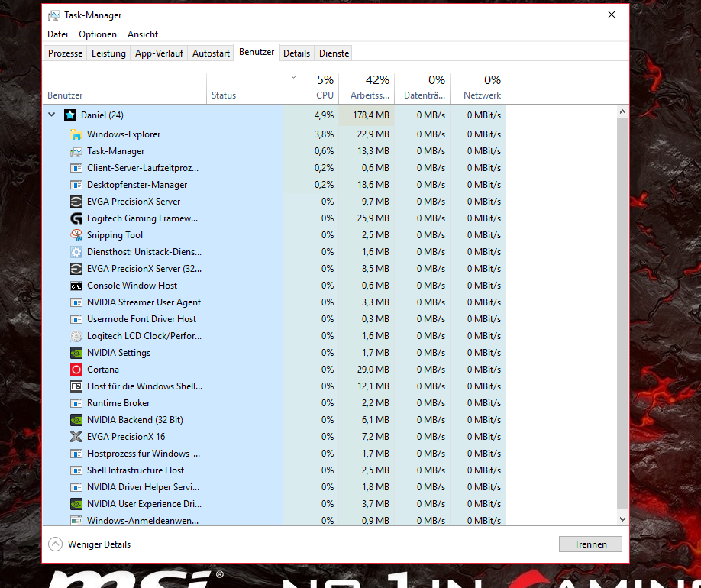Click the Task-Manager process row icon
This screenshot has width=701, height=588.
[76, 152]
